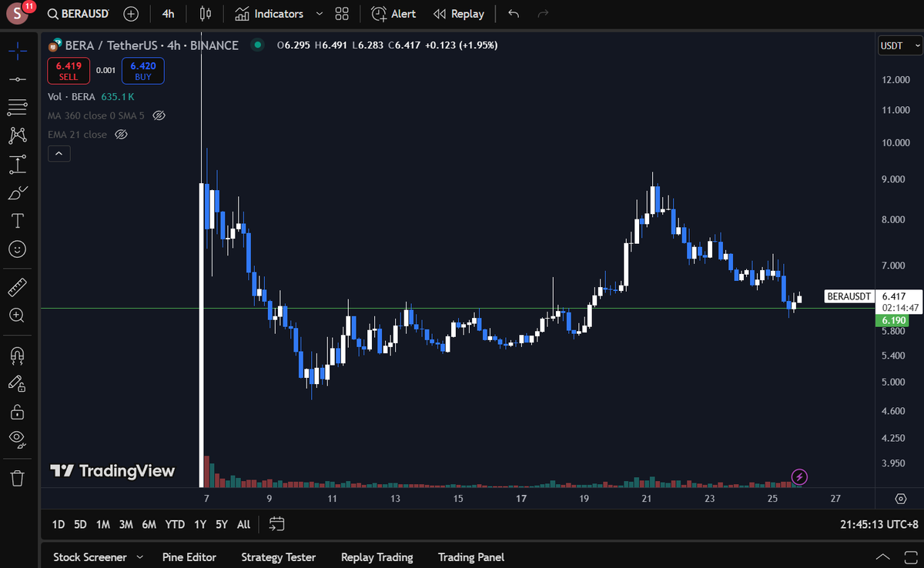Screen dimensions: 924x568
Task: Show the hidden MA 360 indicator
Action: point(159,115)
